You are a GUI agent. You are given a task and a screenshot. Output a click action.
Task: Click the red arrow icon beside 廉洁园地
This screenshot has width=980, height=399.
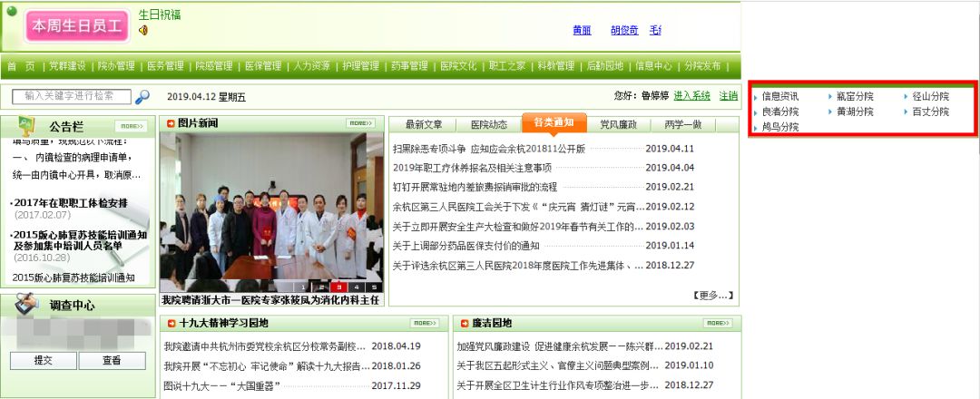point(465,324)
